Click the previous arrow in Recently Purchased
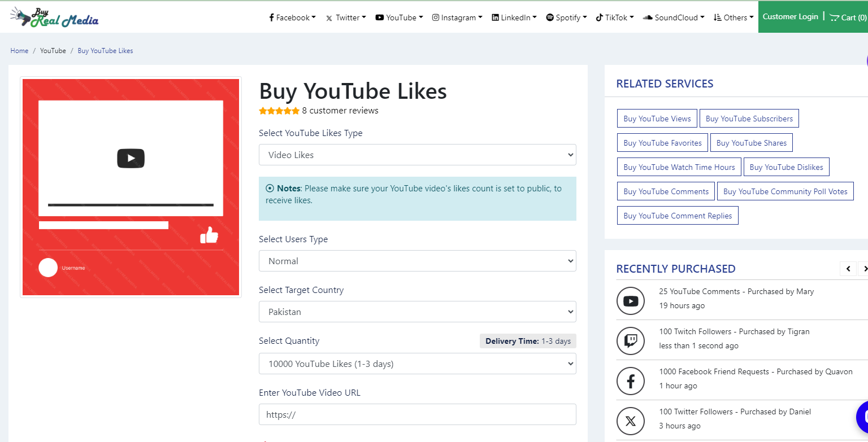 848,269
